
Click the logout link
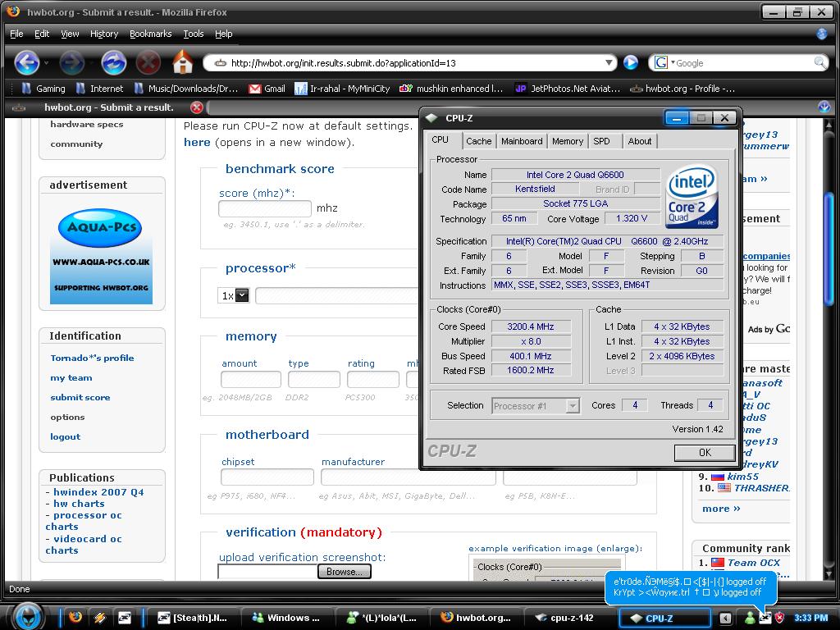click(66, 436)
